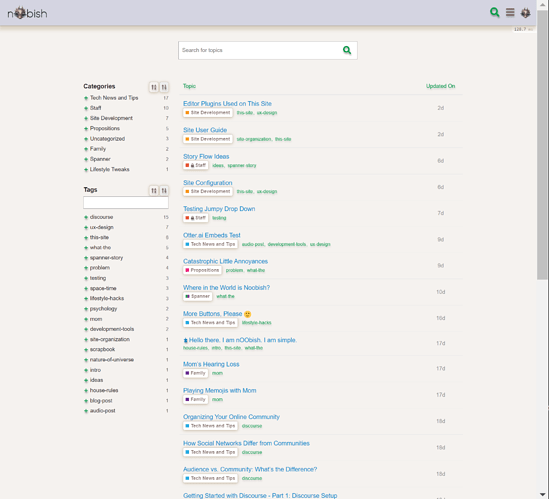The height and width of the screenshot is (499, 549).
Task: Open Mom's Hearing Loss topic
Action: 211,364
